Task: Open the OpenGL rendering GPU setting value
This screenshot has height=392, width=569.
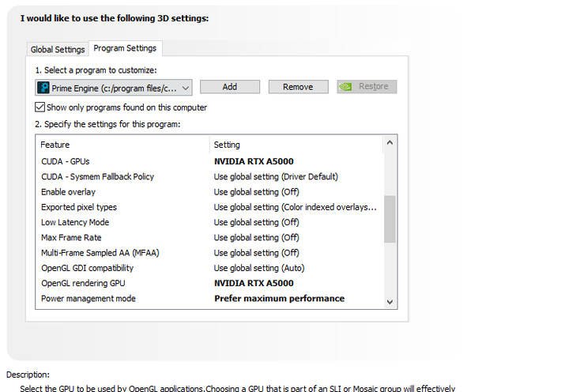Action: (x=254, y=283)
